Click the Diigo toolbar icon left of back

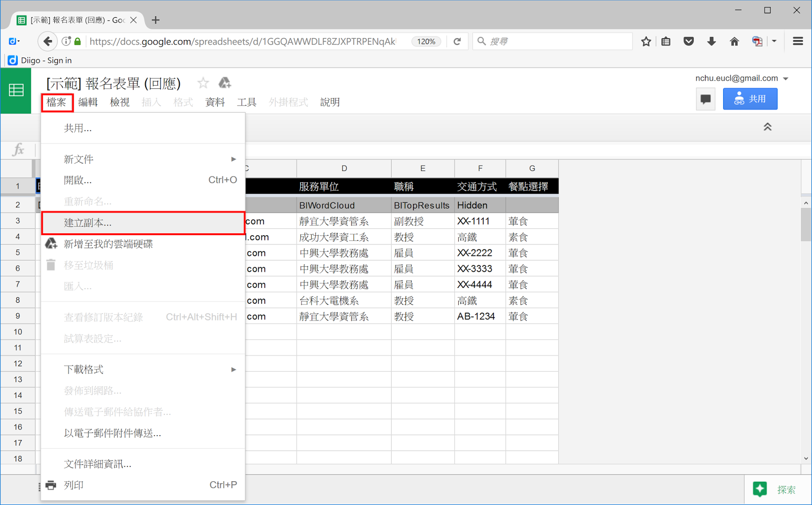[x=14, y=42]
